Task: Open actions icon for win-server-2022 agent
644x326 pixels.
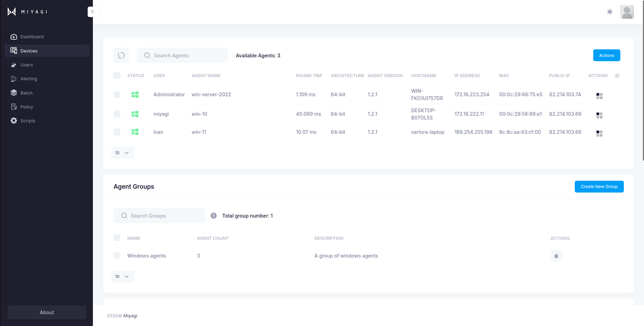Action: [599, 96]
